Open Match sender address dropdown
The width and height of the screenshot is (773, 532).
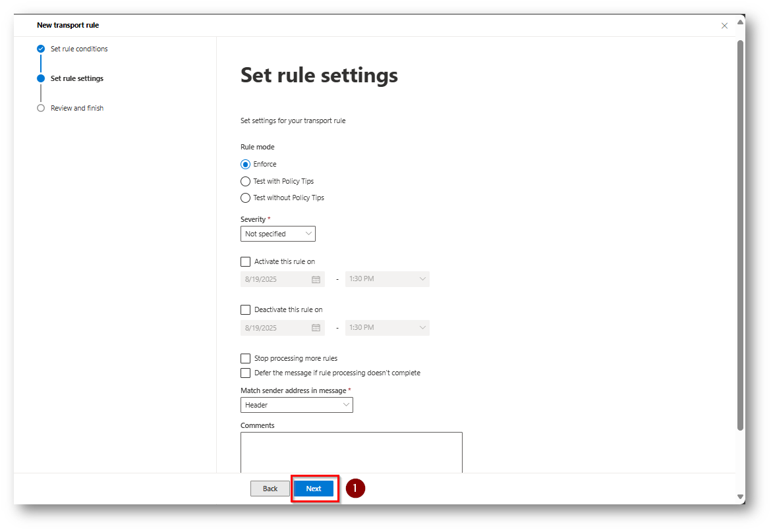click(x=297, y=405)
